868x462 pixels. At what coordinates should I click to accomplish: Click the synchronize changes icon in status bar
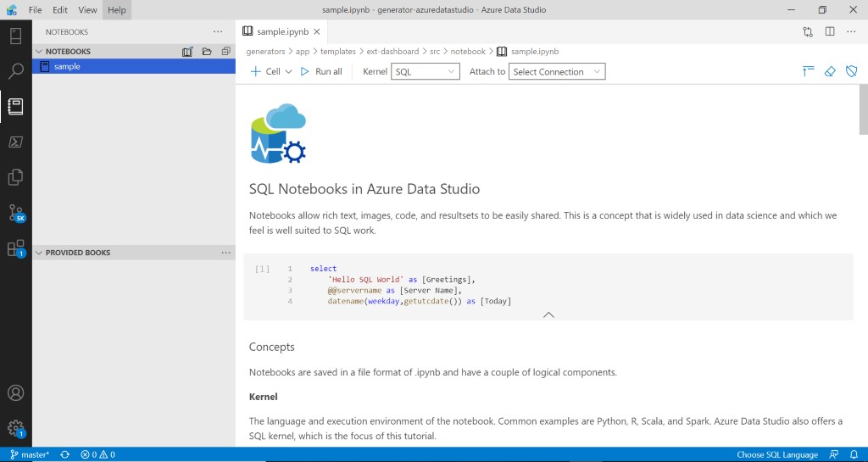coord(64,455)
